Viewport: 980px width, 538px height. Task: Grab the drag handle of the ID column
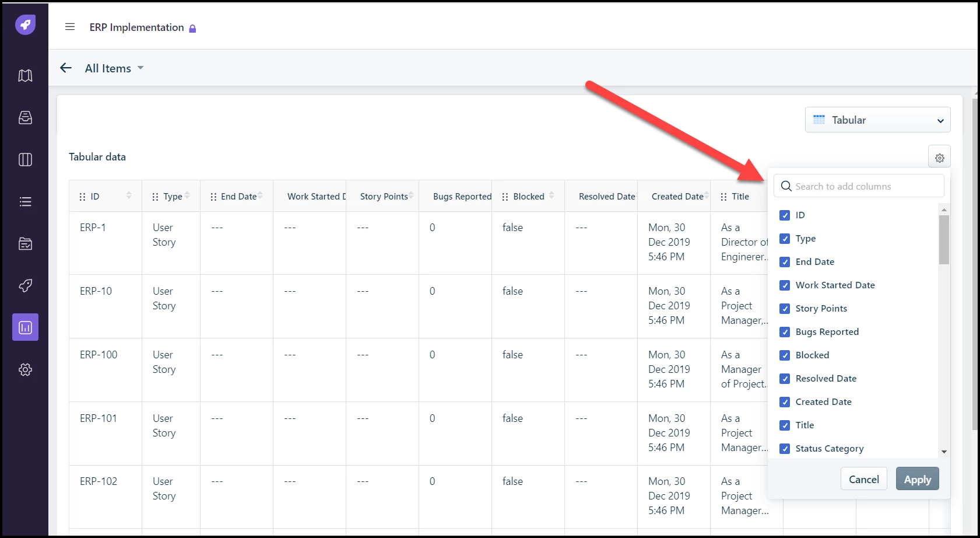point(82,197)
